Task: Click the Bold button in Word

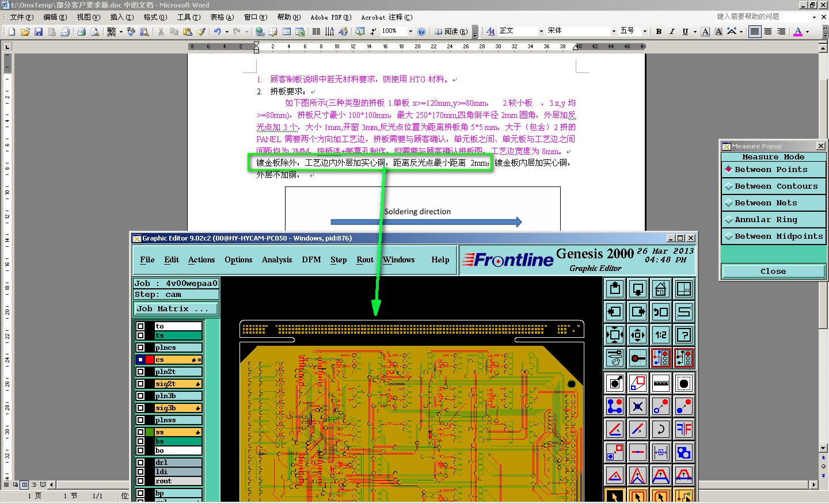Action: pos(659,32)
